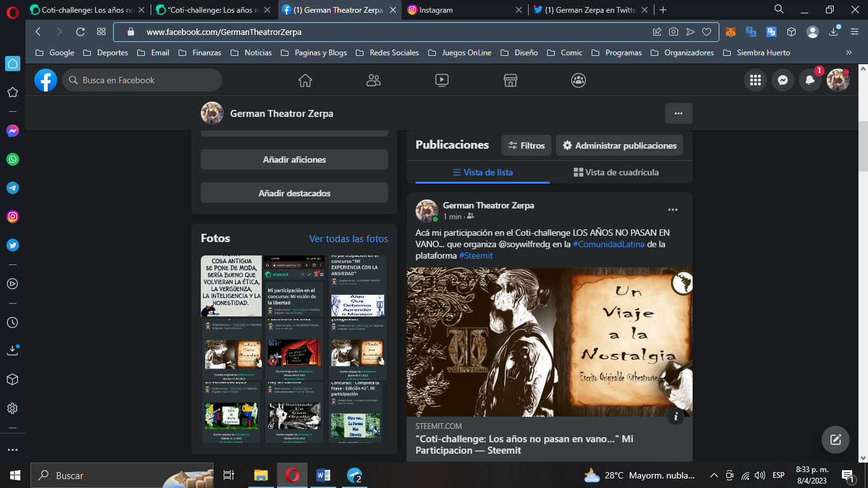Open Facebook Watch video icon

[442, 80]
